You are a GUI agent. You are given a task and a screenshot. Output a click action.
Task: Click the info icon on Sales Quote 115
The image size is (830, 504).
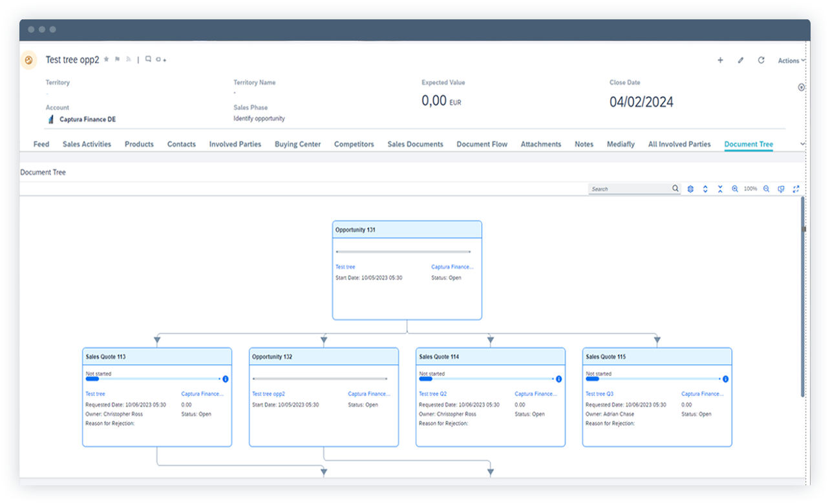click(x=725, y=379)
